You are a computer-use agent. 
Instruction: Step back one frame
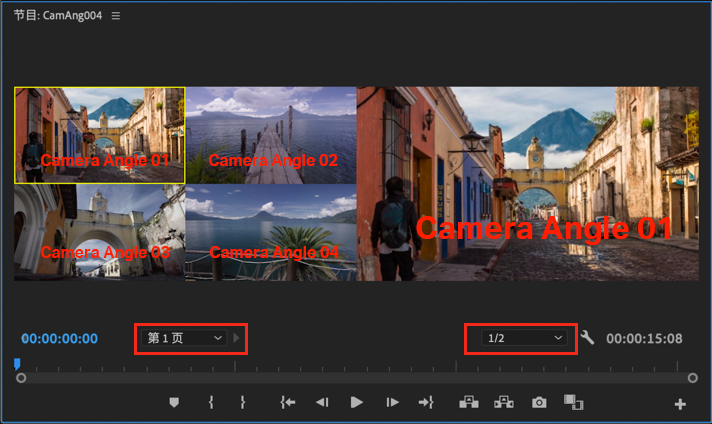pos(322,402)
